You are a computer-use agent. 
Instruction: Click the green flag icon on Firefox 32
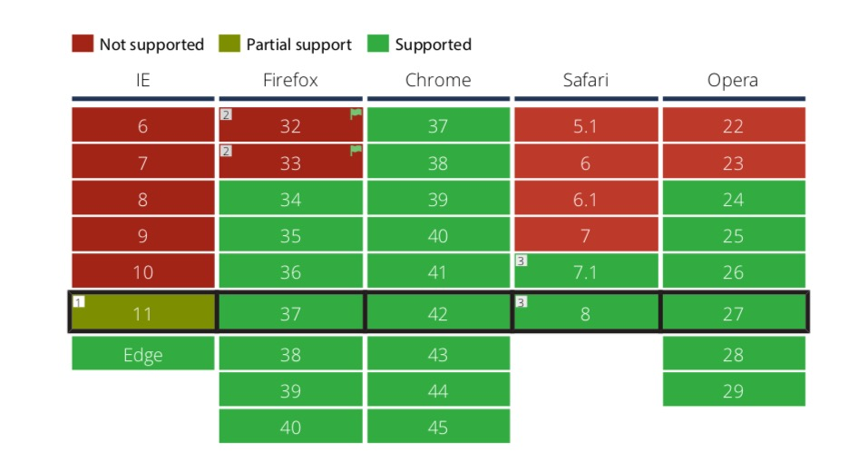[356, 114]
